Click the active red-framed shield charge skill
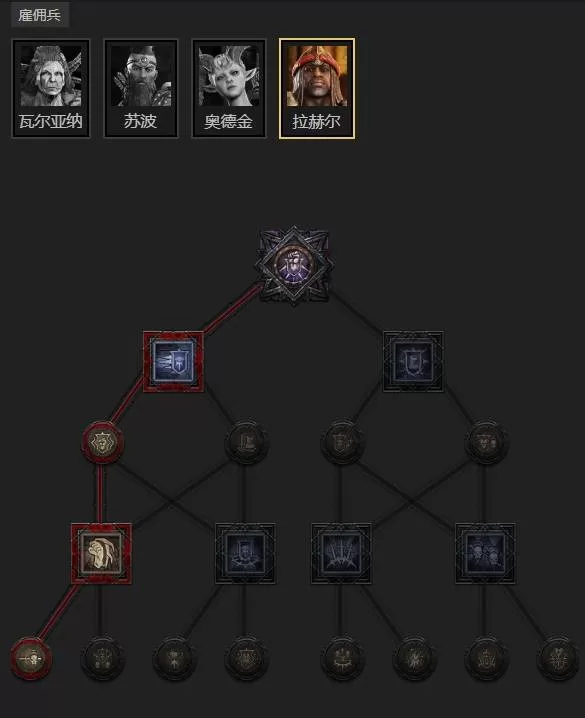This screenshot has width=585, height=718. point(173,362)
